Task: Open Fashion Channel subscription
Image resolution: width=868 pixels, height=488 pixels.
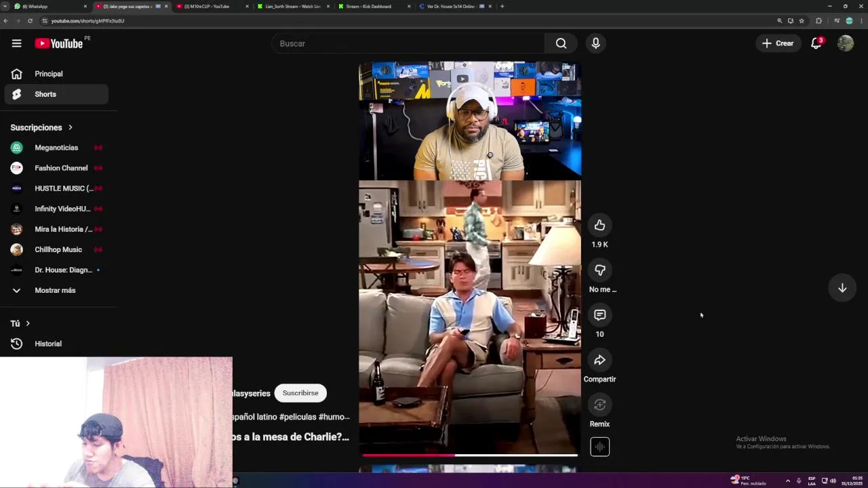Action: click(56, 168)
